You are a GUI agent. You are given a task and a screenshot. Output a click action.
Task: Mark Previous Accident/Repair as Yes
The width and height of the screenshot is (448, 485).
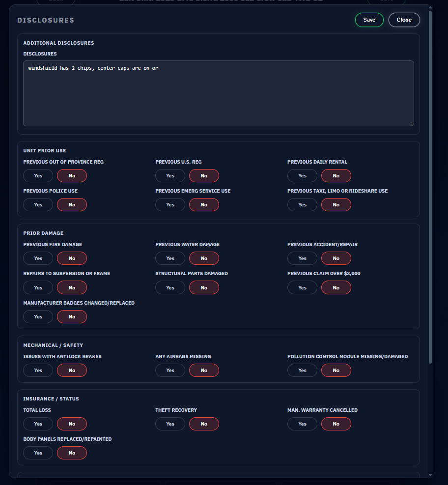pyautogui.click(x=302, y=258)
